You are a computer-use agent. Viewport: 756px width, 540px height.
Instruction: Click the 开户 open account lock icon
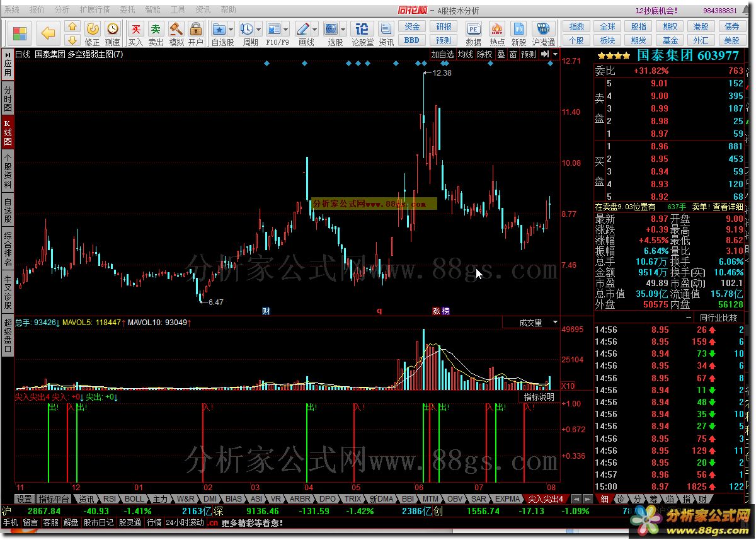[196, 29]
